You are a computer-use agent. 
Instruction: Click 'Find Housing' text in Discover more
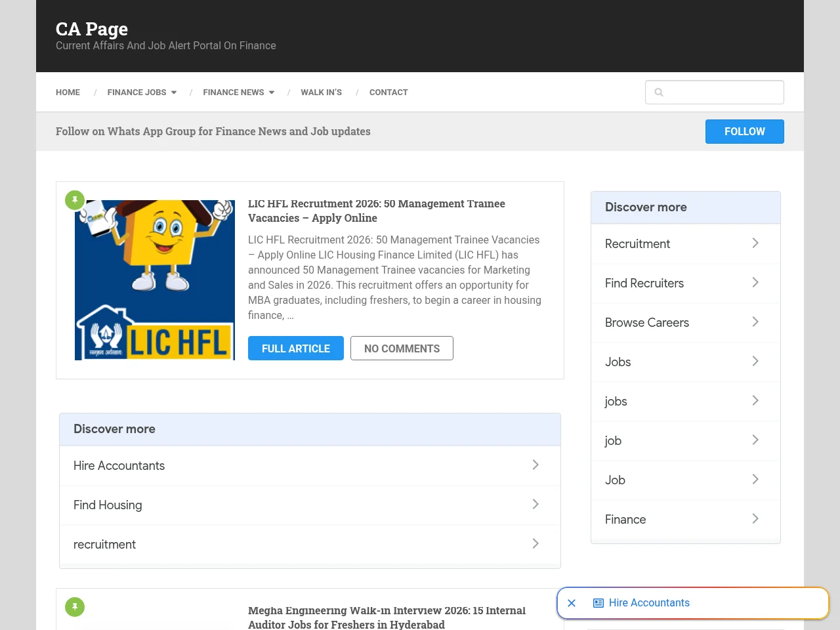(x=108, y=505)
